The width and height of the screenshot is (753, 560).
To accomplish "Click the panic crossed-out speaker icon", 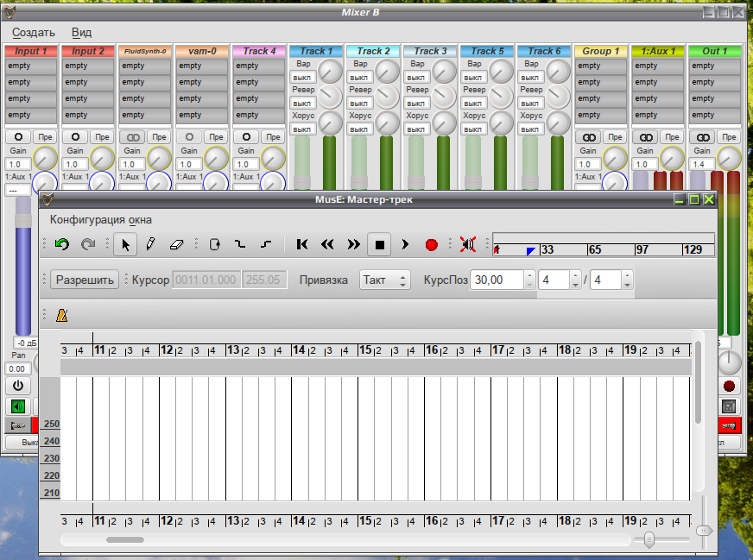I will coord(468,244).
